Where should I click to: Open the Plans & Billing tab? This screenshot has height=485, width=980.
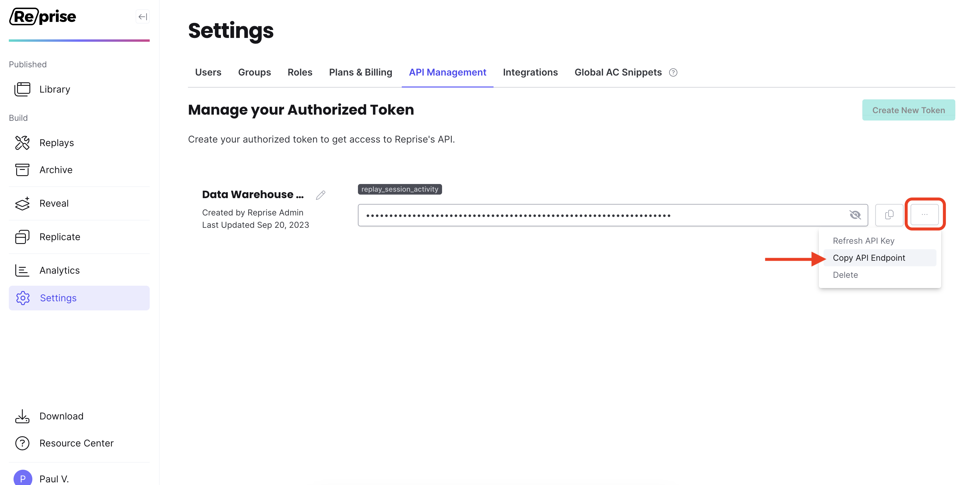point(360,72)
